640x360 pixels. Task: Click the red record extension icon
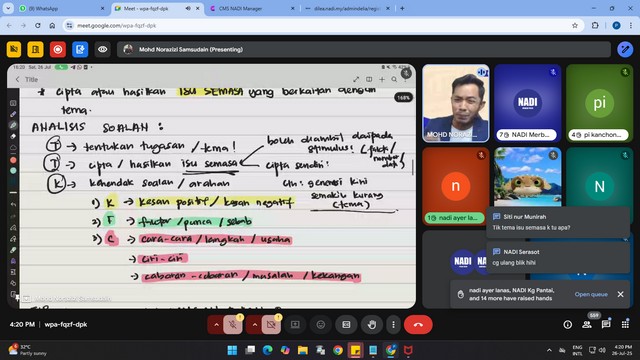pos(58,49)
